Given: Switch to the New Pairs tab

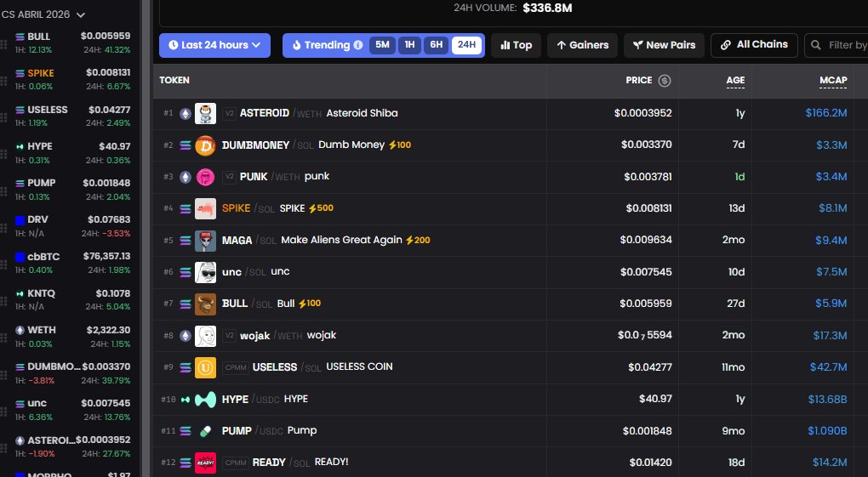Looking at the screenshot, I should (664, 45).
